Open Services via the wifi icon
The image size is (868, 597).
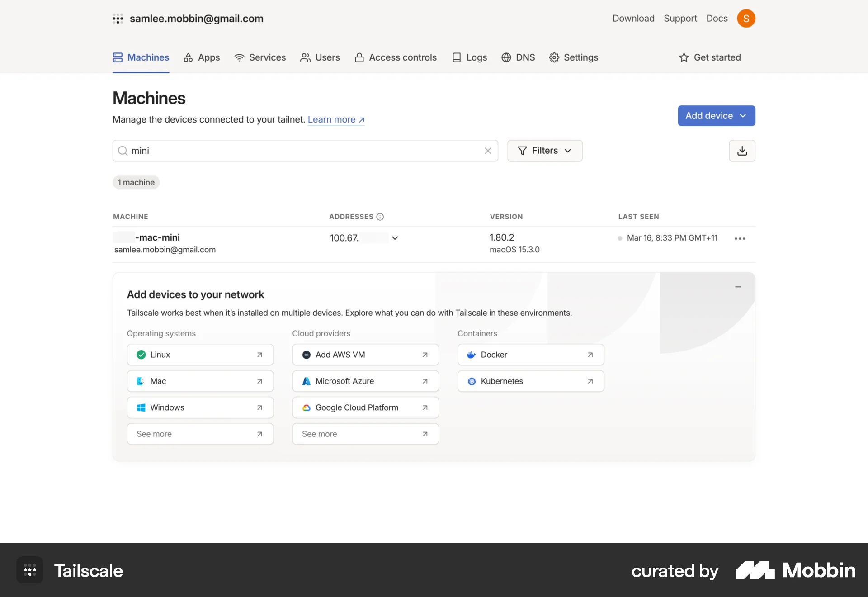pyautogui.click(x=239, y=57)
